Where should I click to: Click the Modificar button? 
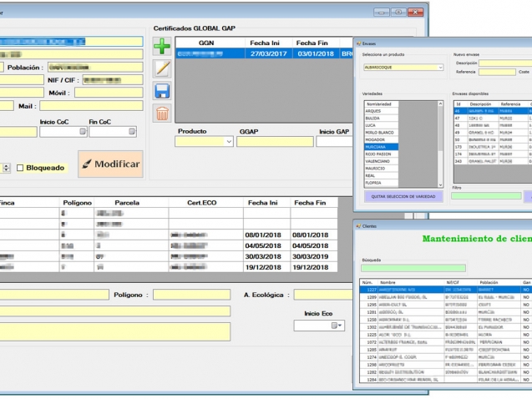110,164
